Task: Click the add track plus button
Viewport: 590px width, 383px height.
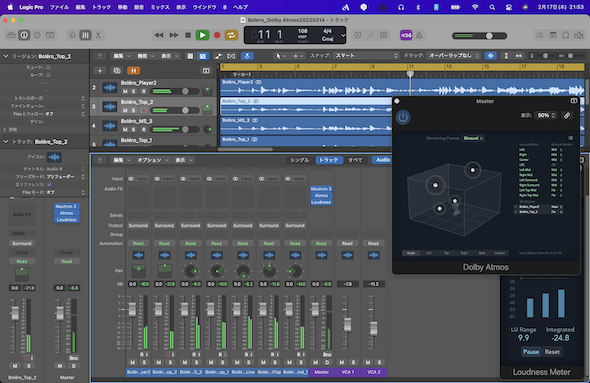Action: [100, 70]
